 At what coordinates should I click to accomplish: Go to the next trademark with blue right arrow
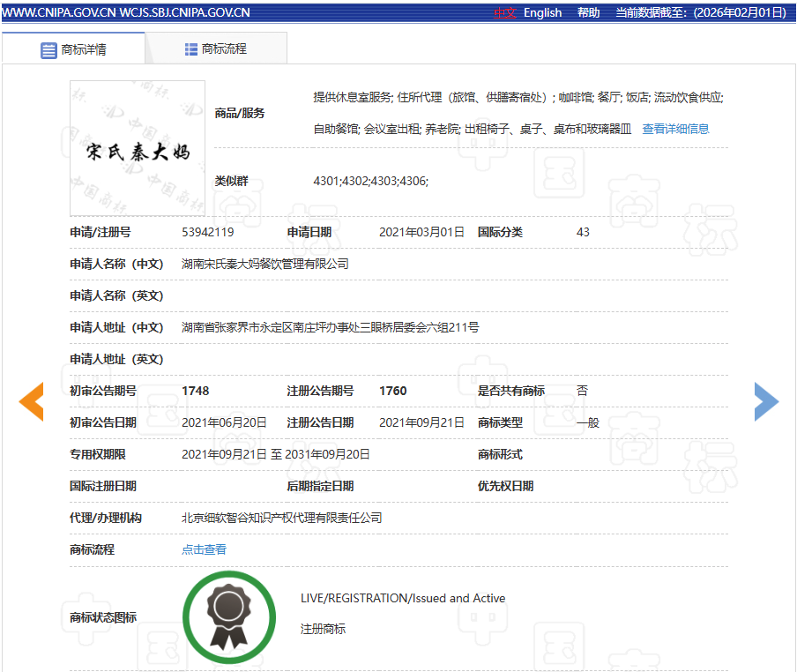coord(766,402)
